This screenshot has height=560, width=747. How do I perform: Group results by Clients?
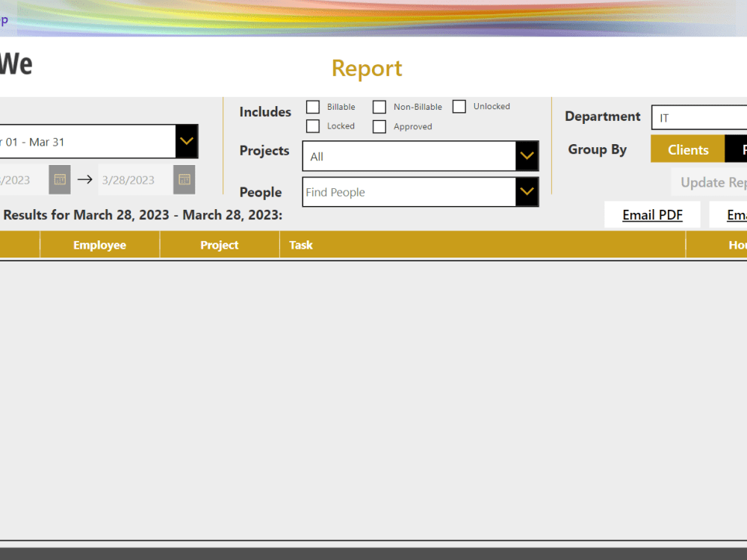[x=688, y=149]
